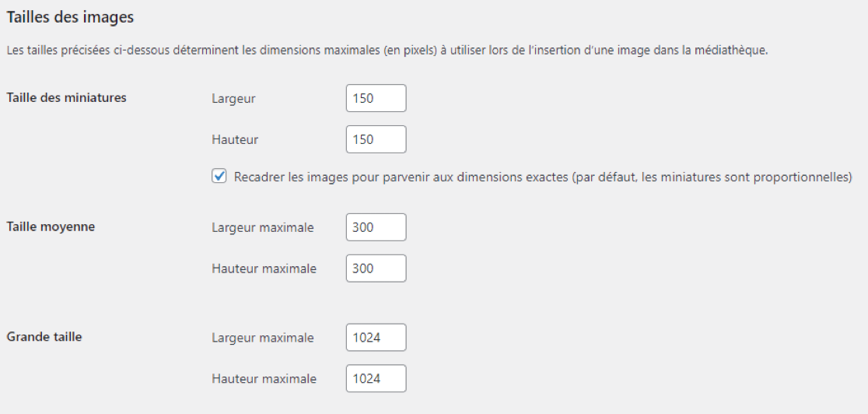868x414 pixels.
Task: Focus the Taille moyenne Hauteur maximale field
Action: pyautogui.click(x=376, y=268)
